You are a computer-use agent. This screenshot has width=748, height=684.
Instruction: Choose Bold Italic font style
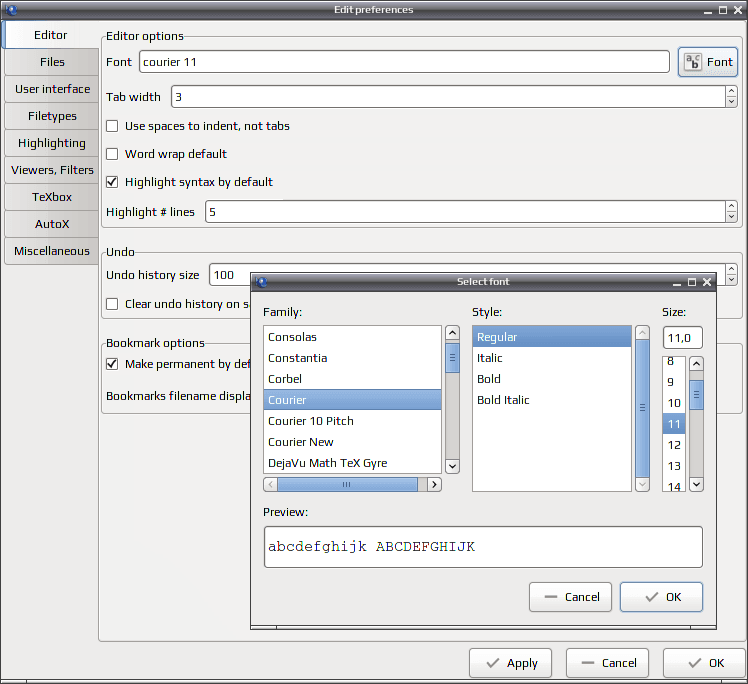click(x=552, y=400)
